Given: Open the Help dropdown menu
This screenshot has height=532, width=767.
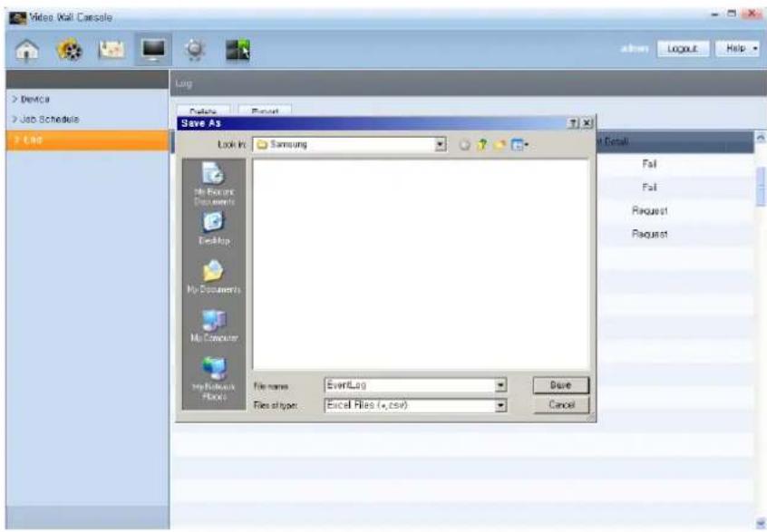Looking at the screenshot, I should click(738, 48).
